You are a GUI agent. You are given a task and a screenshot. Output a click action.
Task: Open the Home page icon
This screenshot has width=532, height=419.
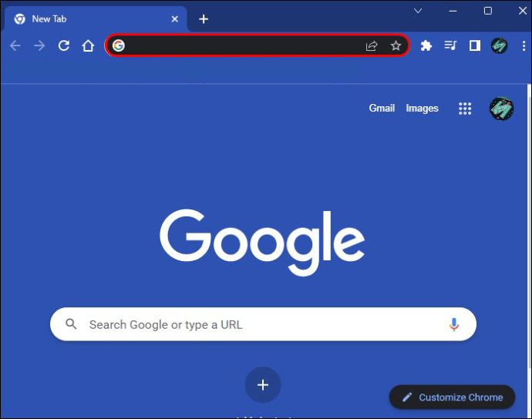(88, 45)
